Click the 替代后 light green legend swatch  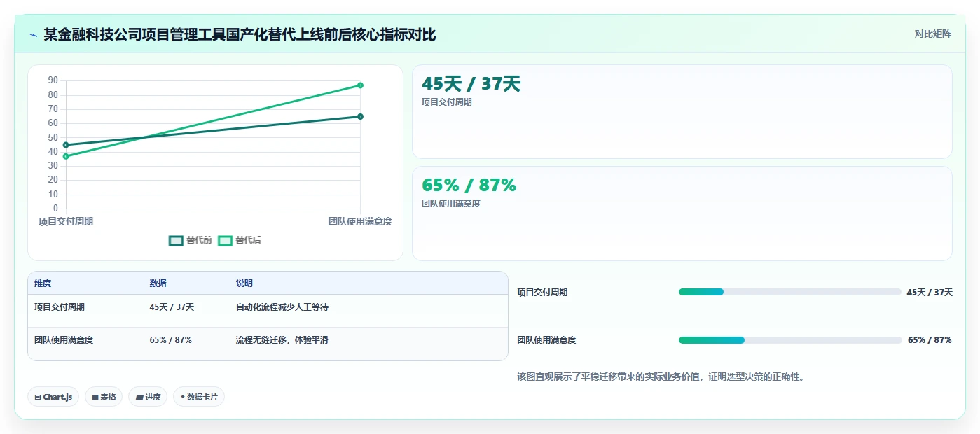[x=225, y=240]
